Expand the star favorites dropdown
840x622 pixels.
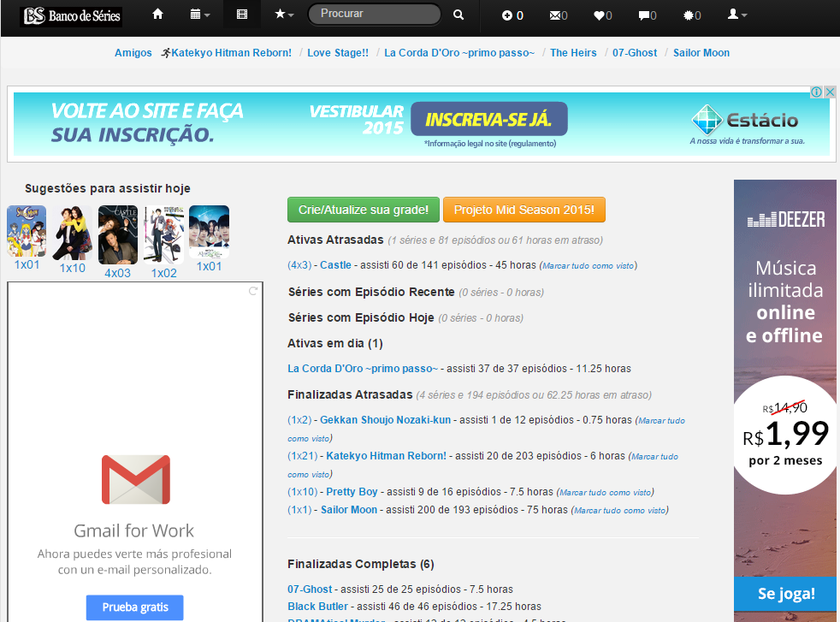284,15
